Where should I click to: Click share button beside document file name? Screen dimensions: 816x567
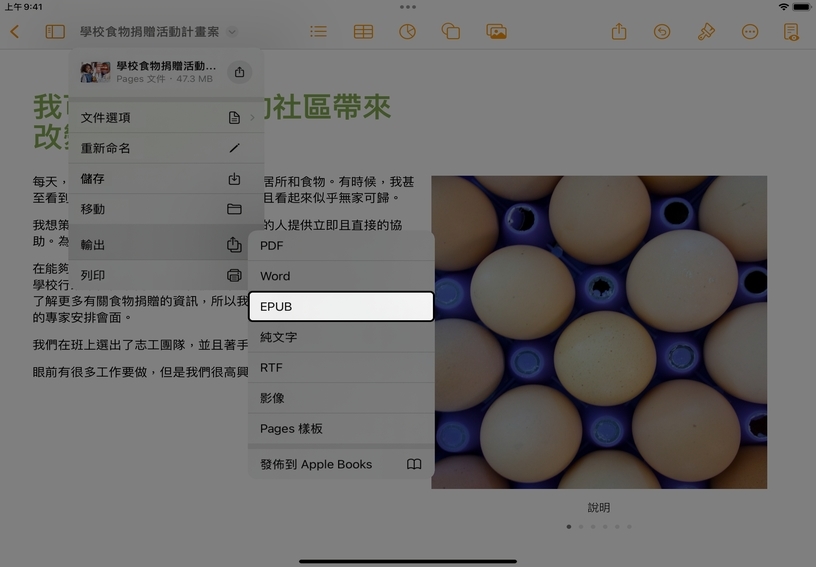click(238, 72)
